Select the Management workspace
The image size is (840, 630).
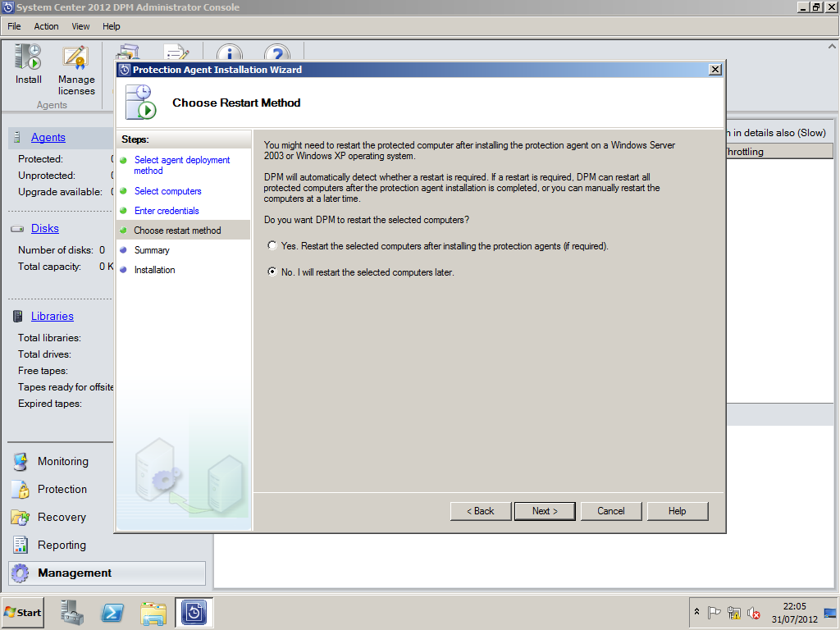point(107,573)
